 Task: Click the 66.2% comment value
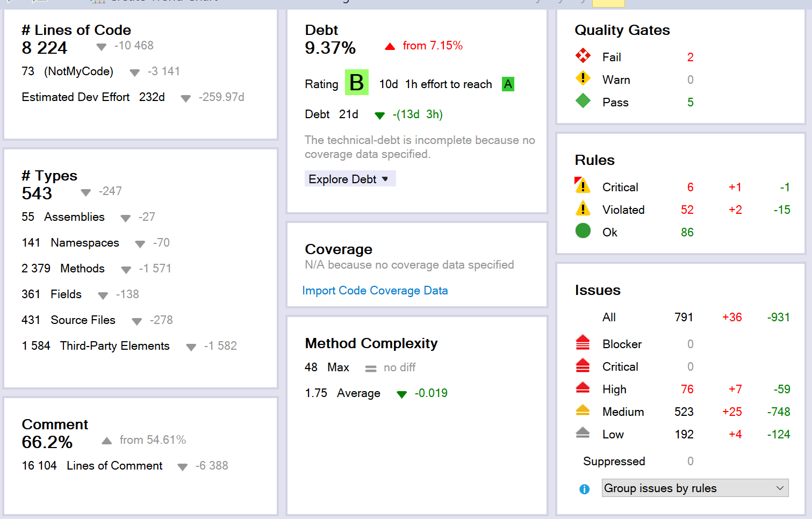[x=47, y=442]
